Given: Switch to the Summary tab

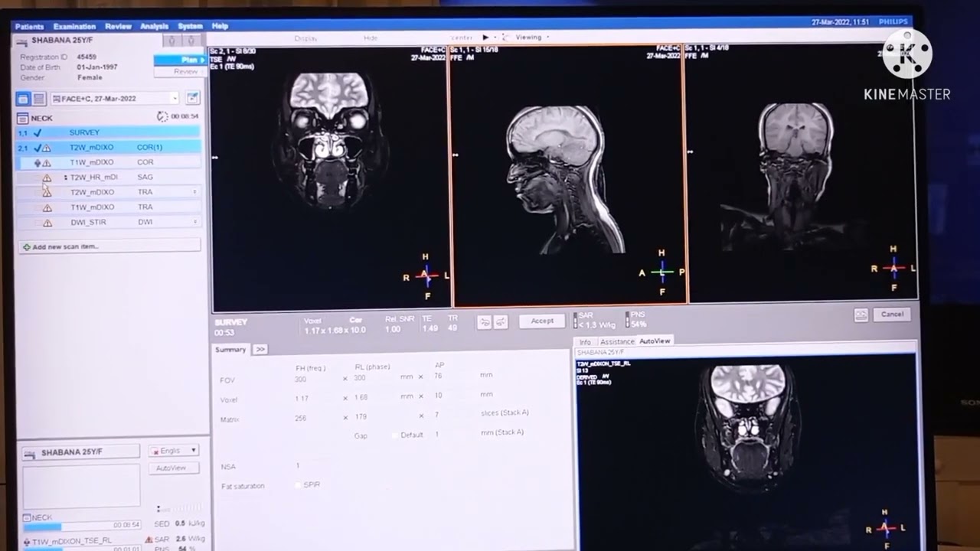Looking at the screenshot, I should (230, 350).
